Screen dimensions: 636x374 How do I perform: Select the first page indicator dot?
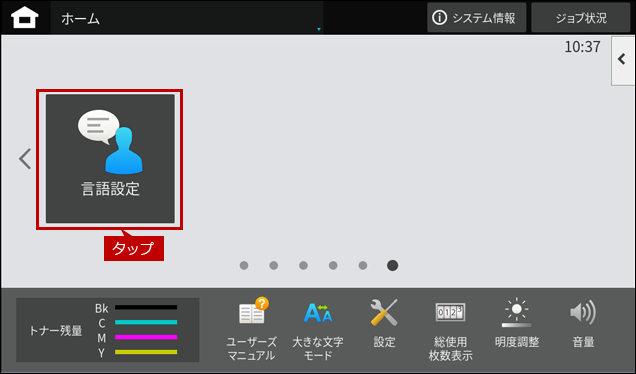[x=244, y=265]
